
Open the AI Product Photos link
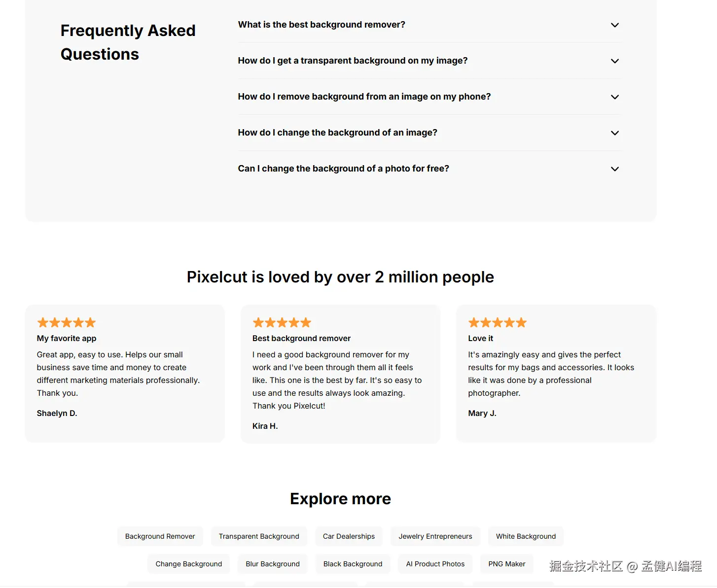435,564
